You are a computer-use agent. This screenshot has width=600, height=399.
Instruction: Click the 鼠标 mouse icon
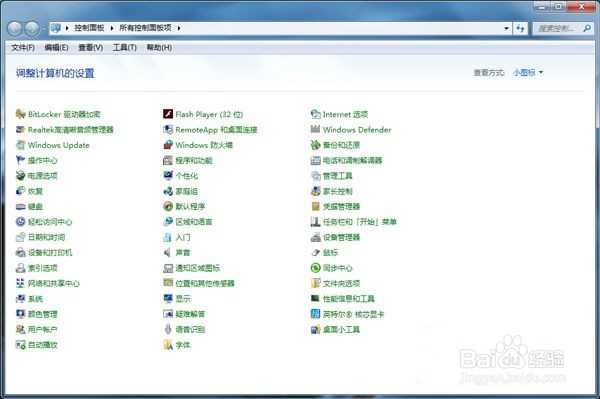tap(315, 252)
